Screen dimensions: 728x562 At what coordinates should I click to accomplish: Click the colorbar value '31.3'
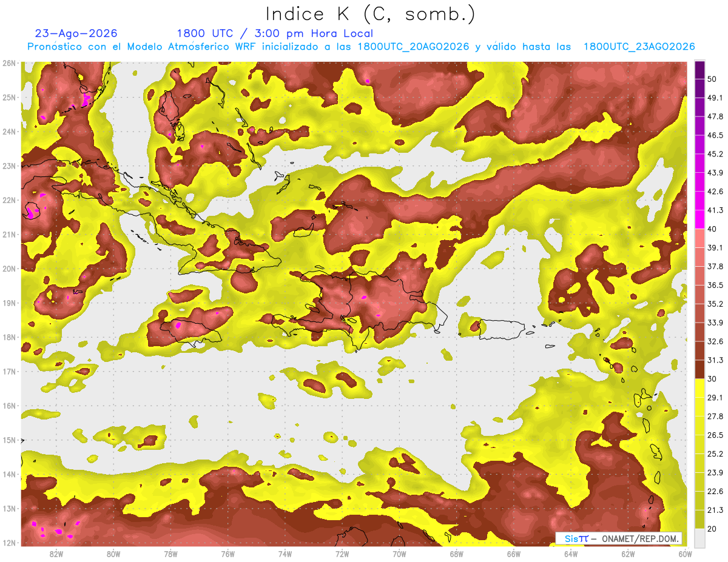715,360
